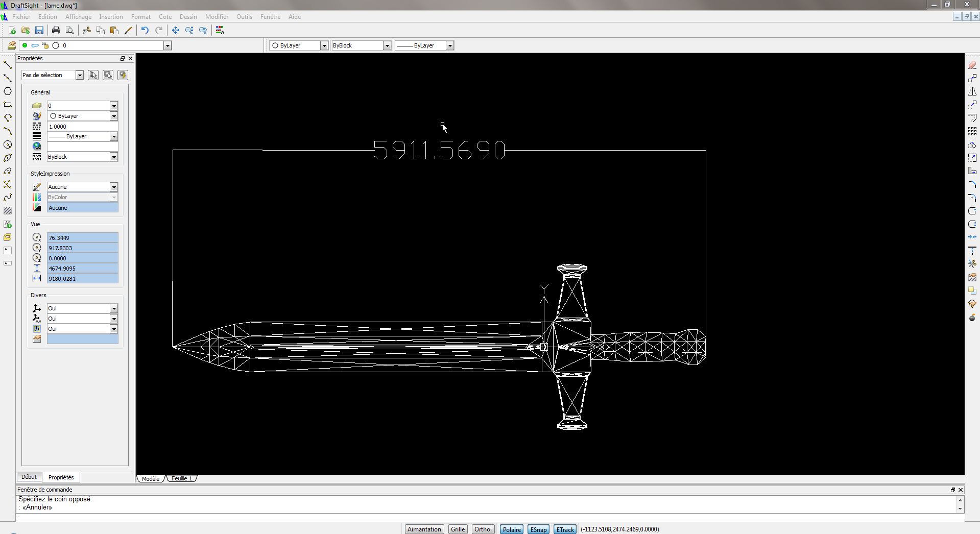Select the Circle tool
Image resolution: width=980 pixels, height=534 pixels.
(x=8, y=144)
